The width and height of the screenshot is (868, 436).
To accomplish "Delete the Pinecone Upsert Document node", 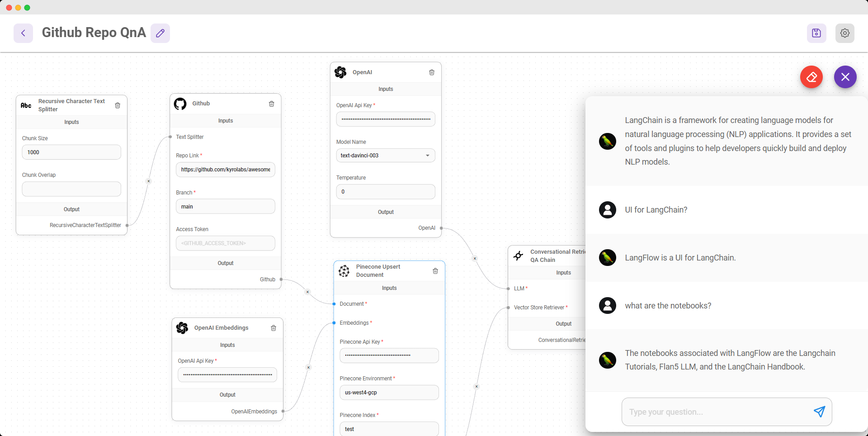I will click(435, 271).
